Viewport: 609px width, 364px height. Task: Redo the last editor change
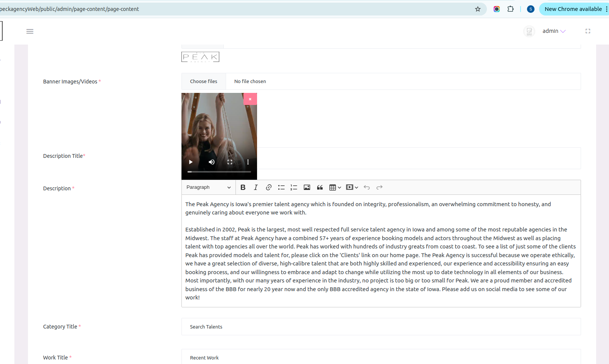point(380,187)
